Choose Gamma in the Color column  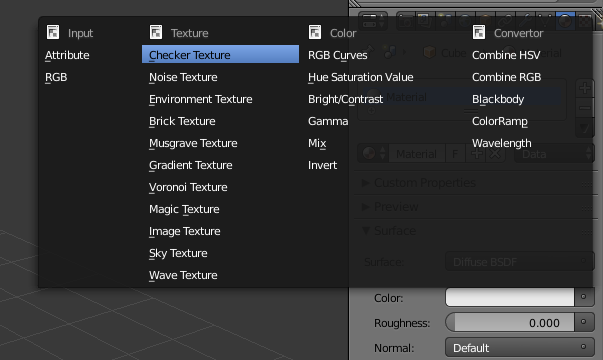point(328,121)
